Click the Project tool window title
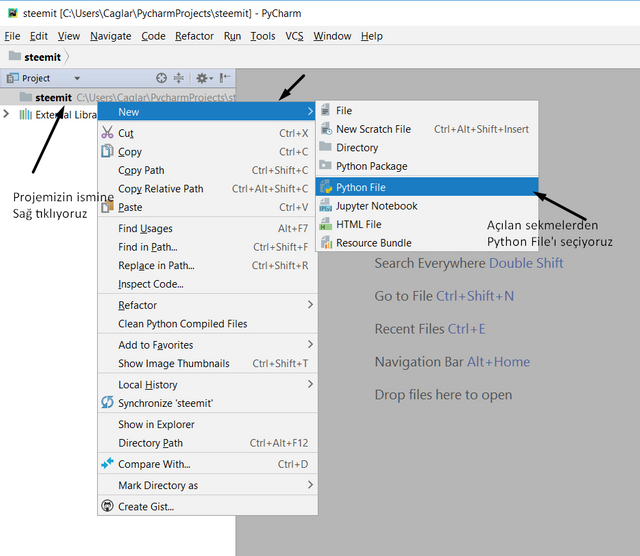This screenshot has width=640, height=556. point(36,78)
